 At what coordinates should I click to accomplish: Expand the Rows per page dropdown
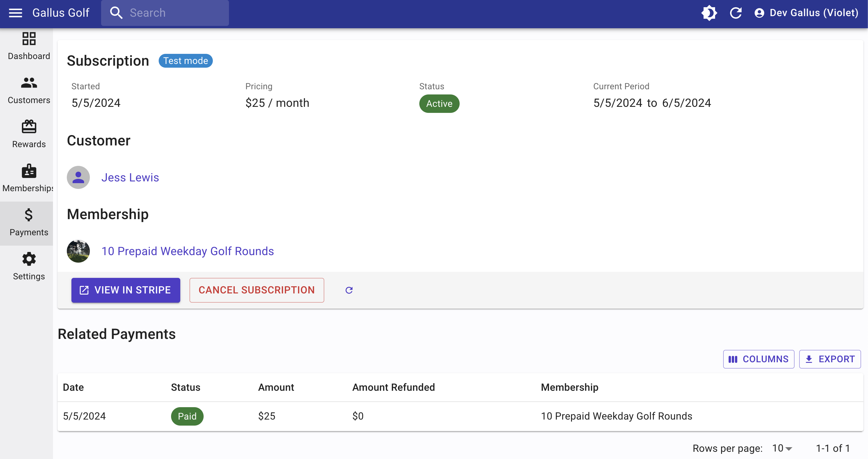pyautogui.click(x=782, y=448)
